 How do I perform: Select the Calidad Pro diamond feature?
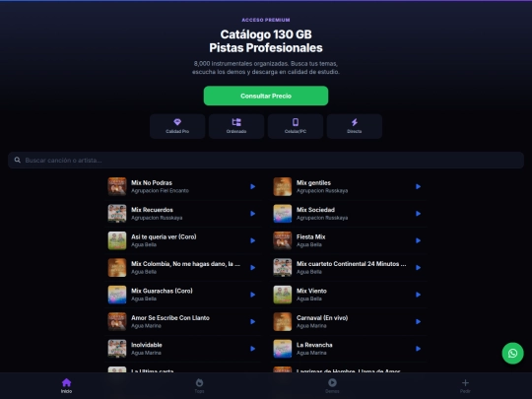(x=177, y=126)
